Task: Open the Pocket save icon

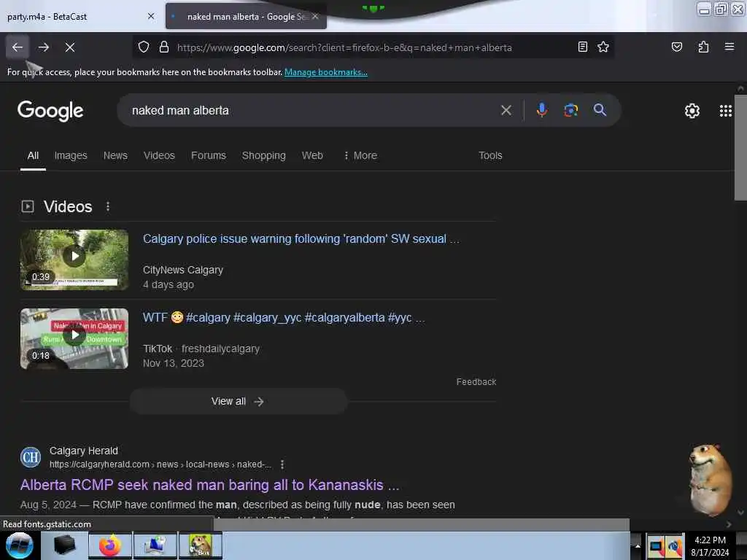Action: [677, 47]
